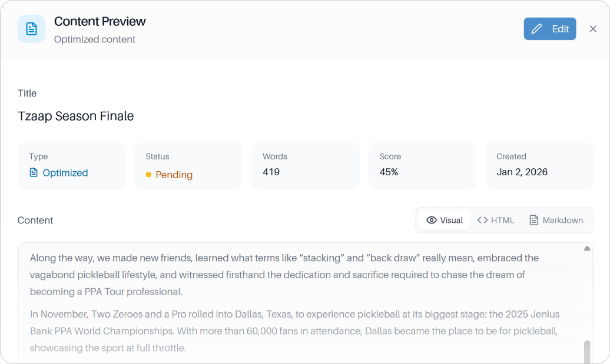Image resolution: width=610 pixels, height=364 pixels.
Task: Click the Optimized type link
Action: 65,173
